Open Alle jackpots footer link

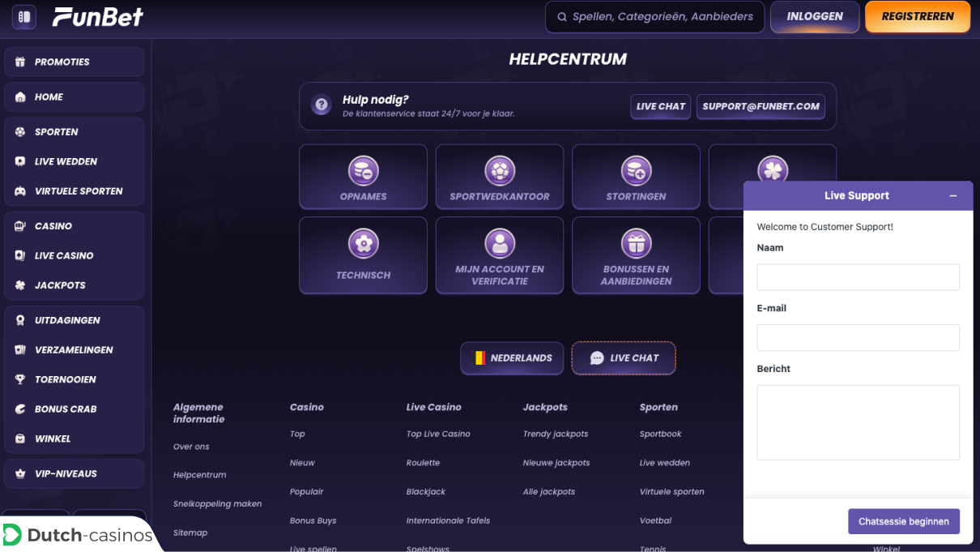[549, 492]
